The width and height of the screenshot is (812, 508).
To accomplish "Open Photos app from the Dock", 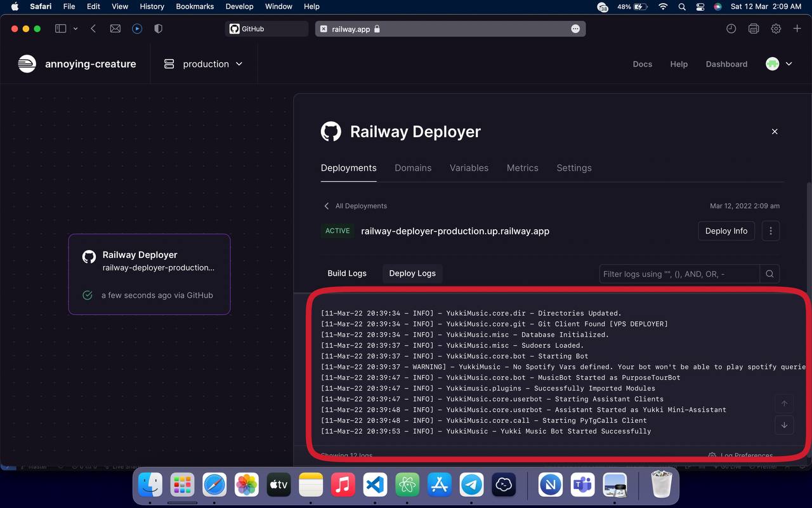I will coord(246,485).
